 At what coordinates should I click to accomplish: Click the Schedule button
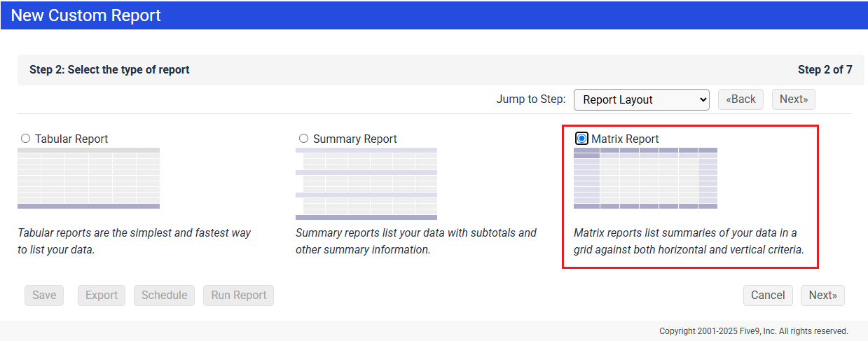pos(164,295)
